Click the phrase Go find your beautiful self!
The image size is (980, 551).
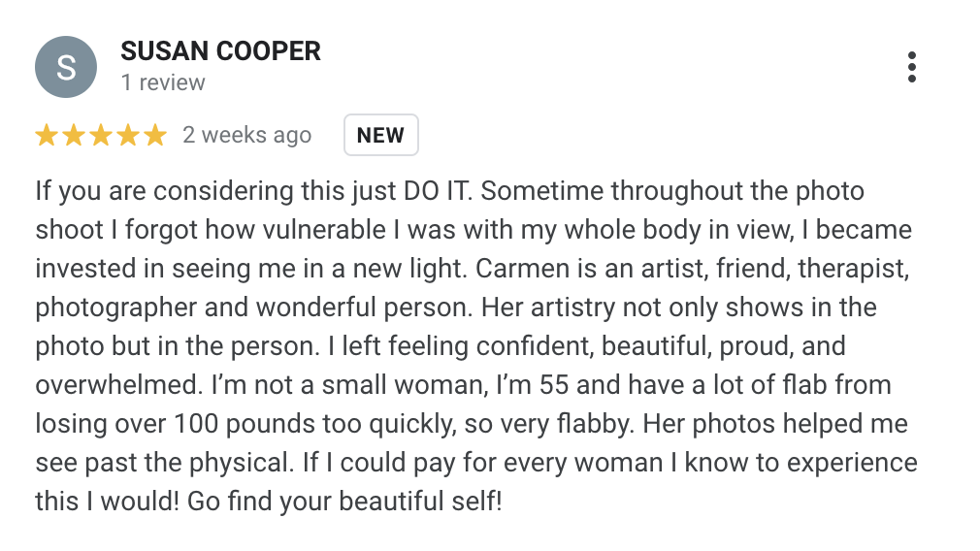point(344,501)
